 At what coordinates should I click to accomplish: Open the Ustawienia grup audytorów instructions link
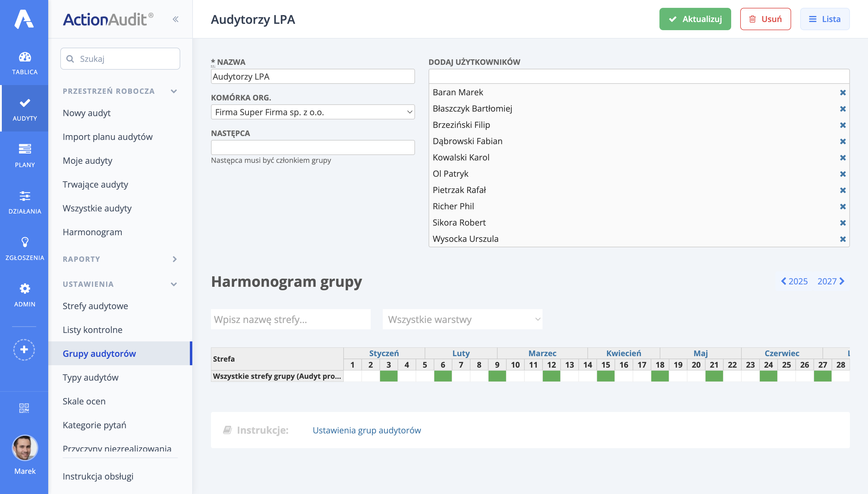367,430
